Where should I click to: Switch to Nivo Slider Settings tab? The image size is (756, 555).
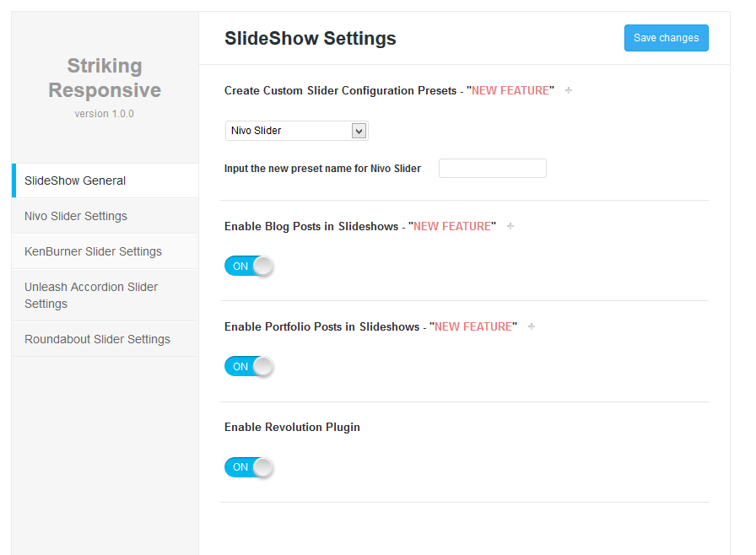pos(105,216)
